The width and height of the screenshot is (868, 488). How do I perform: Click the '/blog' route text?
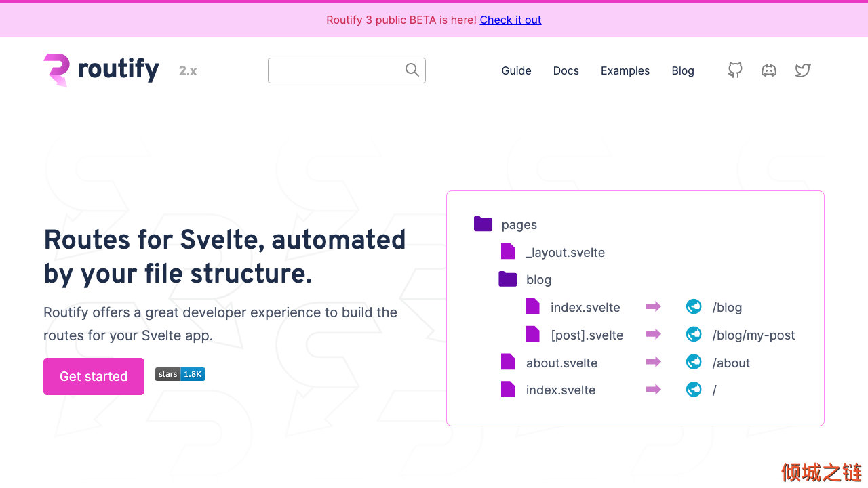pos(727,307)
